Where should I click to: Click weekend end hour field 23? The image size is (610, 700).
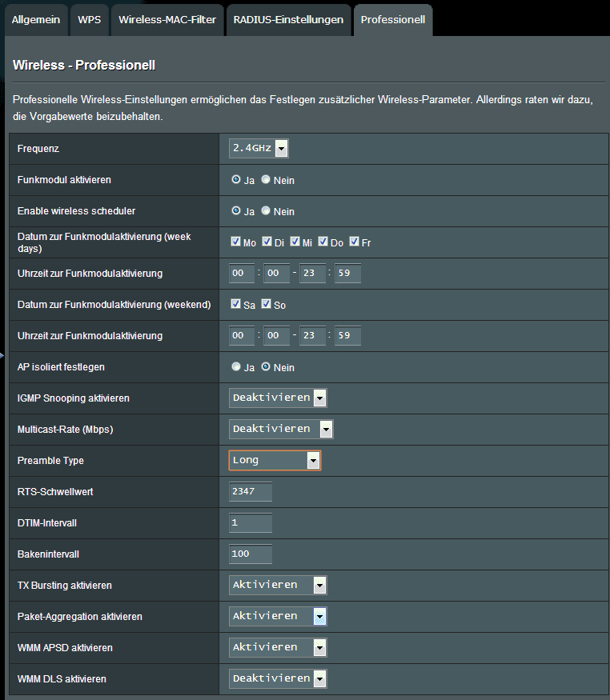click(312, 336)
